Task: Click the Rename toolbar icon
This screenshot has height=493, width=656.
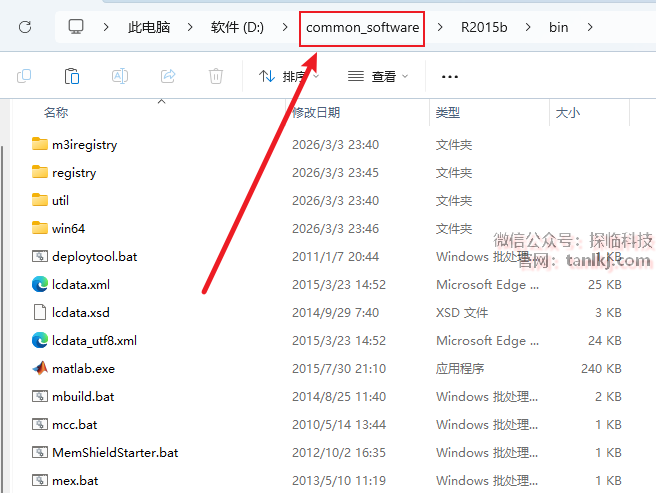Action: pyautogui.click(x=120, y=77)
